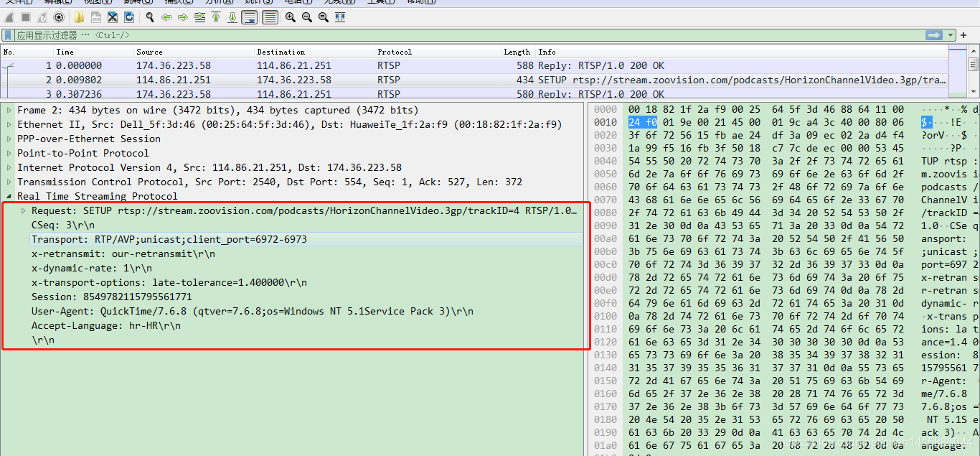Open display filter history dropdown
The height and width of the screenshot is (456, 980).
pyautogui.click(x=951, y=34)
